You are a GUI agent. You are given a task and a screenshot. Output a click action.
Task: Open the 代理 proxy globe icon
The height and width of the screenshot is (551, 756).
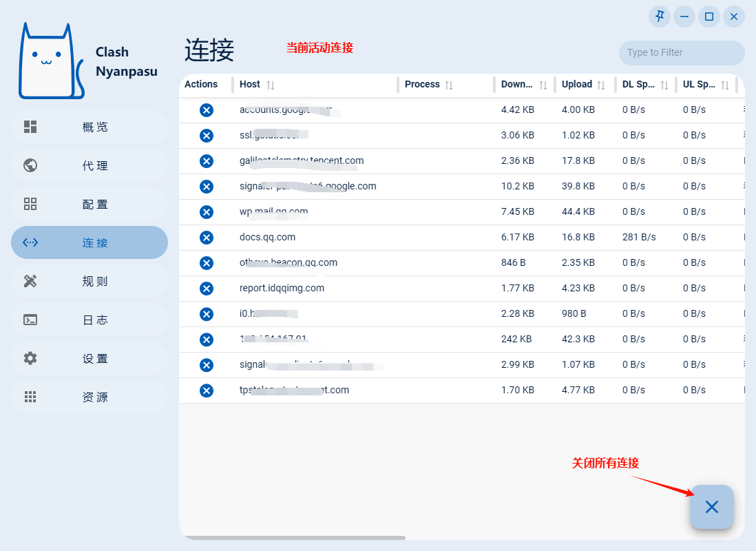tap(30, 165)
